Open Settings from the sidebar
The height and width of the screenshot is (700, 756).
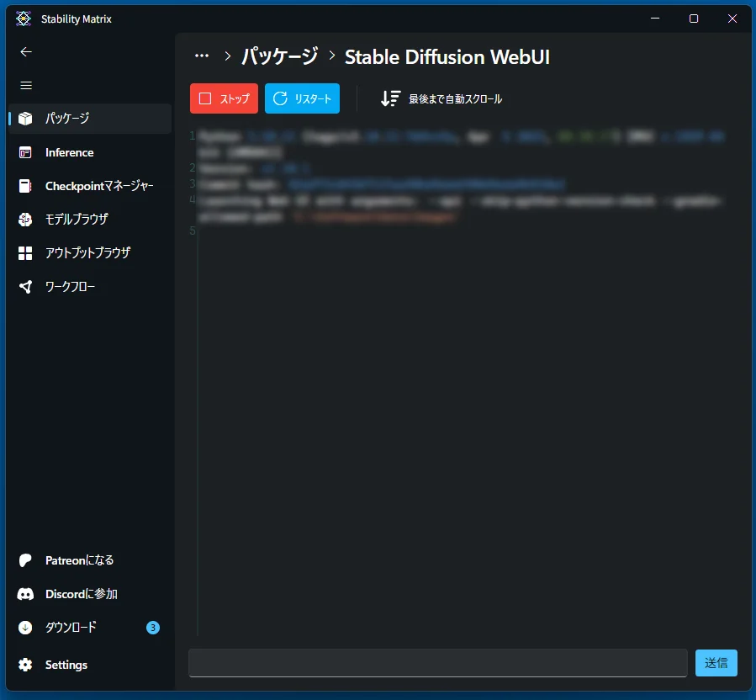(x=66, y=664)
